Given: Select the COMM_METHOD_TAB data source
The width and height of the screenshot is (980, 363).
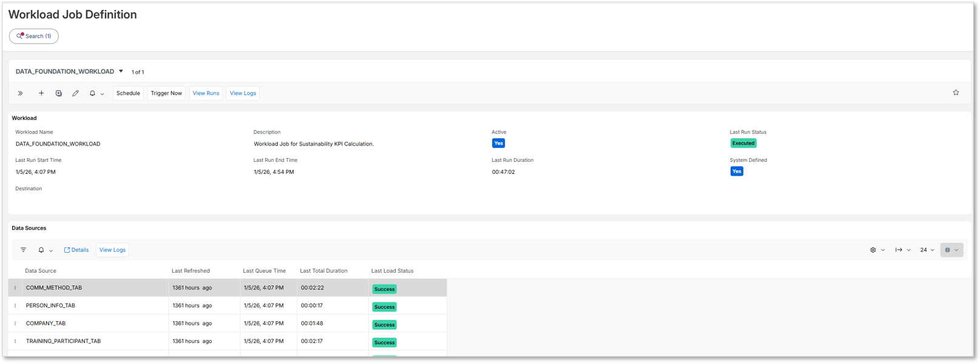Looking at the screenshot, I should (x=54, y=288).
